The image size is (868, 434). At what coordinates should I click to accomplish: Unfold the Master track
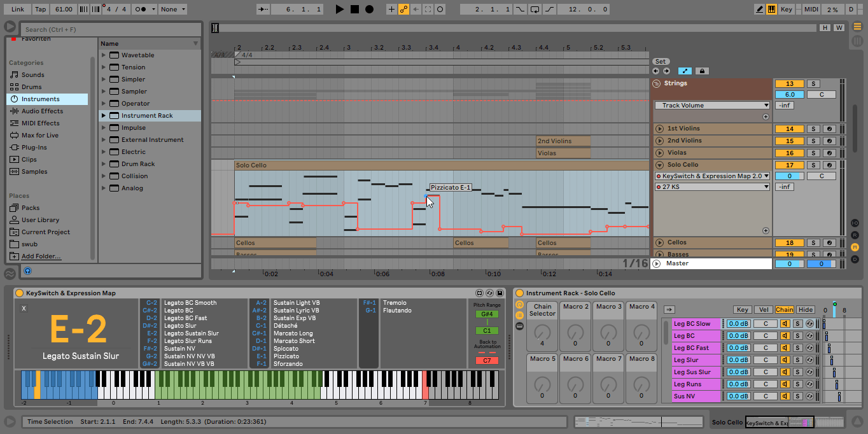[657, 263]
